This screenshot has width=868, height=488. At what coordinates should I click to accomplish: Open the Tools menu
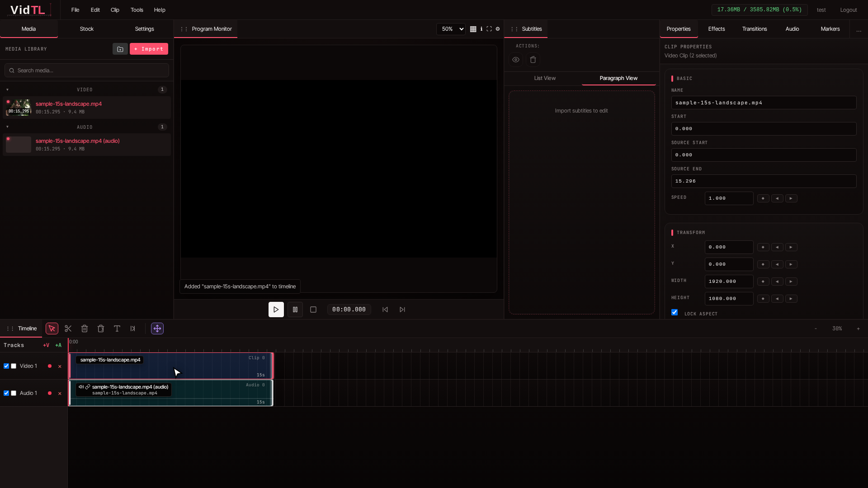coord(137,10)
